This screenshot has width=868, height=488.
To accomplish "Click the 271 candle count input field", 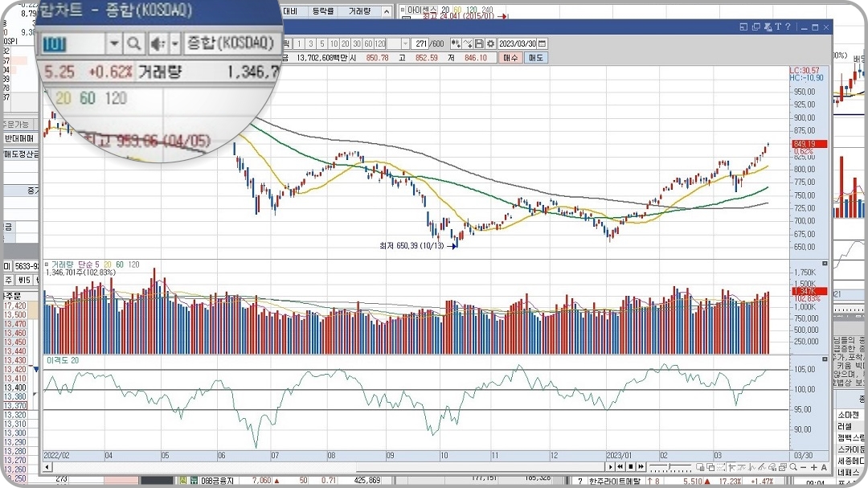I will coord(420,43).
